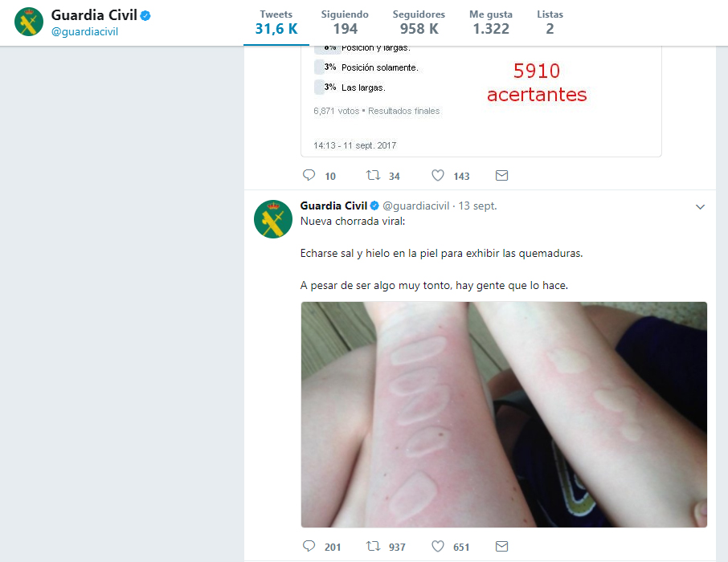Open the Me gusta tab
The width and height of the screenshot is (728, 562).
(x=491, y=22)
